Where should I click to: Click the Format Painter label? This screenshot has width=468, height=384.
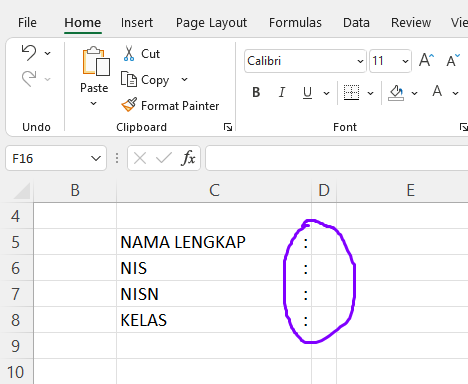click(x=180, y=106)
